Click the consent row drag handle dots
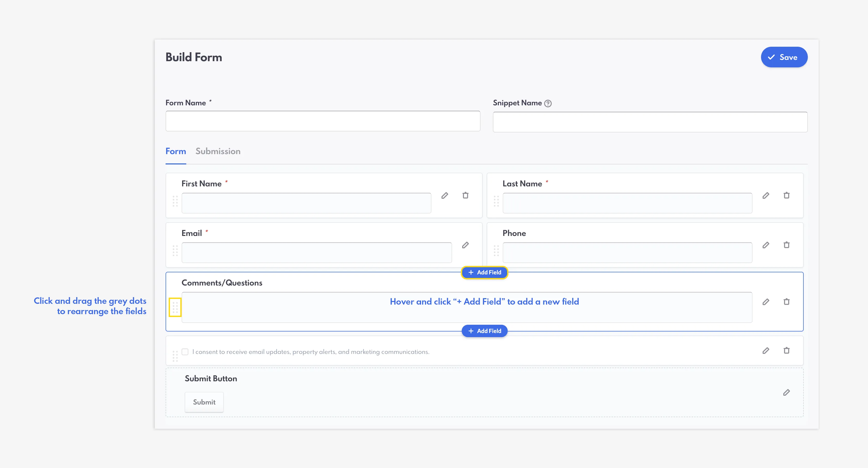This screenshot has height=468, width=868. coord(175,356)
